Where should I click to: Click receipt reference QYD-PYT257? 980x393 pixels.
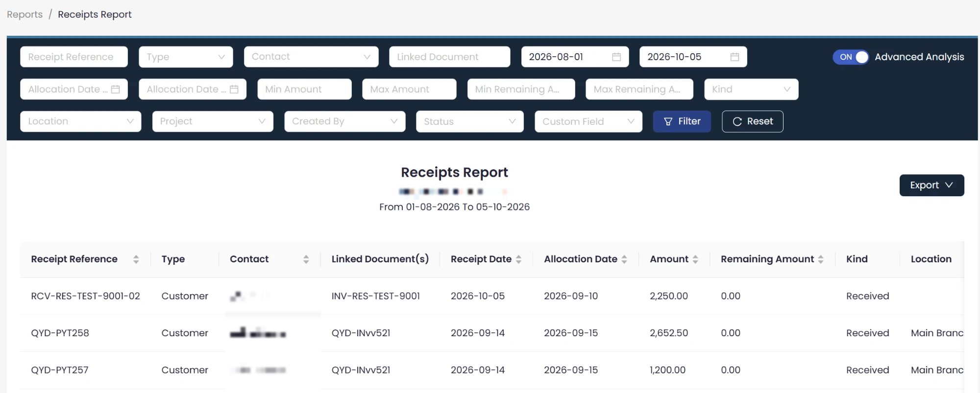pos(60,370)
